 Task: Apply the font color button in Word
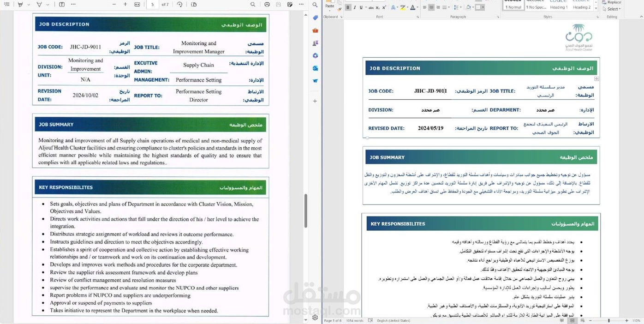[x=412, y=7]
